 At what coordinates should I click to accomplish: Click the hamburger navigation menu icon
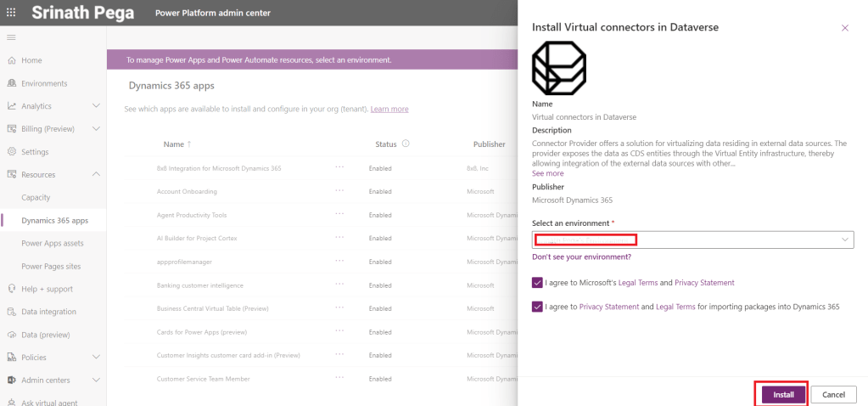pos(11,37)
